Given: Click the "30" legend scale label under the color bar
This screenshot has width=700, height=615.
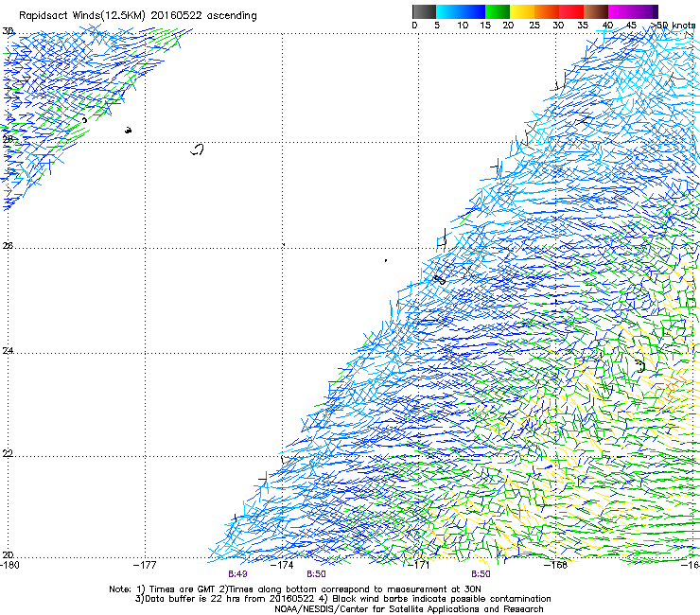Looking at the screenshot, I should pos(558,26).
